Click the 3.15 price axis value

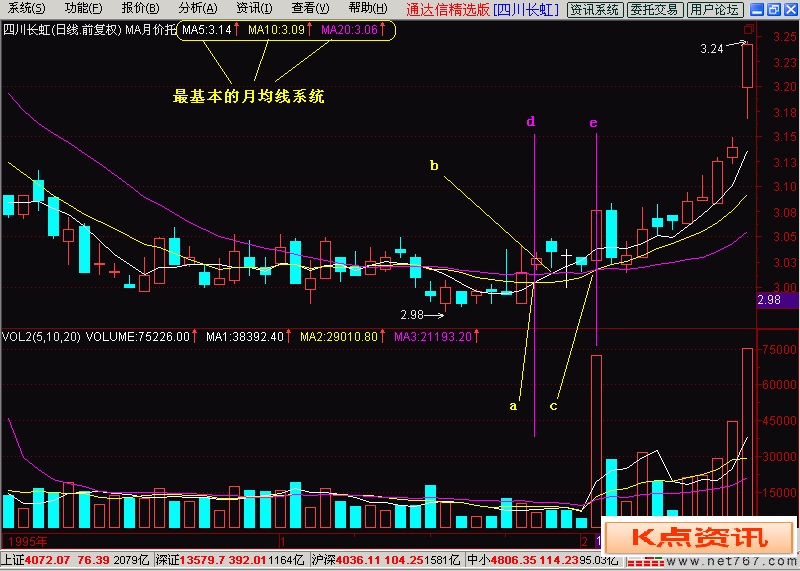785,137
